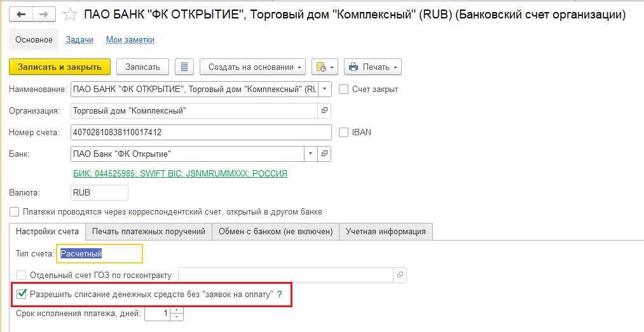644x332 pixels.
Task: Click the document list icon button
Action: click(184, 67)
